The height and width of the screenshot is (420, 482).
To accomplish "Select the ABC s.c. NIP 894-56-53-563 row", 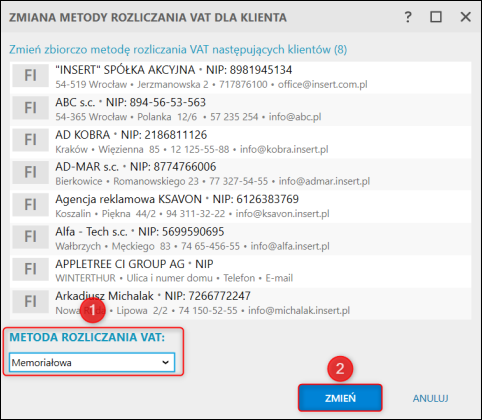I will pos(241,110).
